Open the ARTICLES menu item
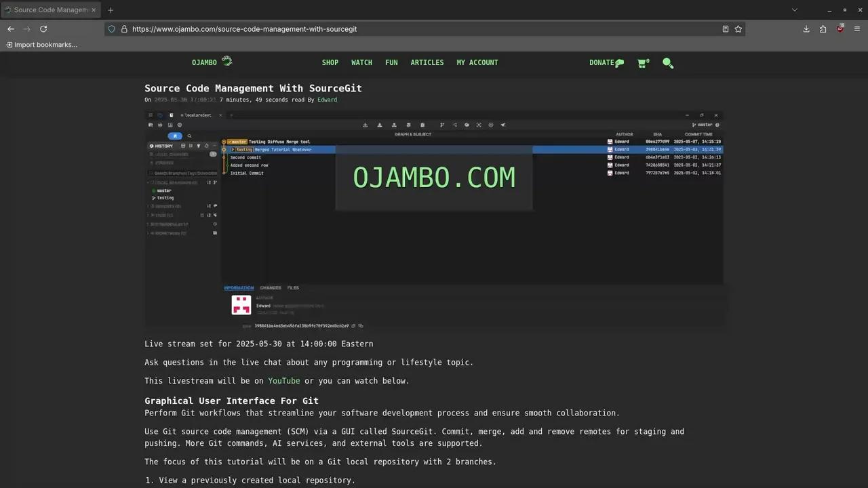 click(427, 62)
